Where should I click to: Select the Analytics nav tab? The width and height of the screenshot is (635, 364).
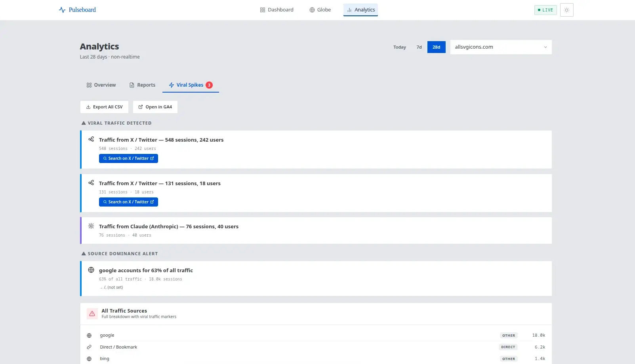coord(360,10)
